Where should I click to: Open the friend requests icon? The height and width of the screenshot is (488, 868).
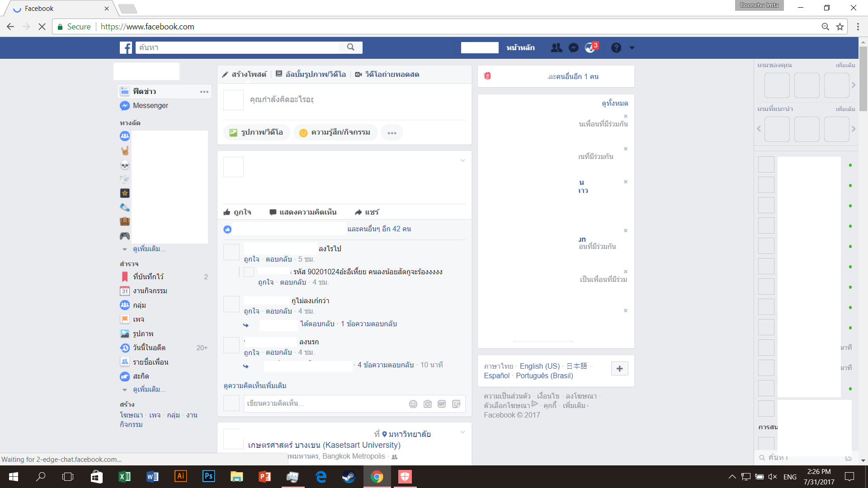556,48
